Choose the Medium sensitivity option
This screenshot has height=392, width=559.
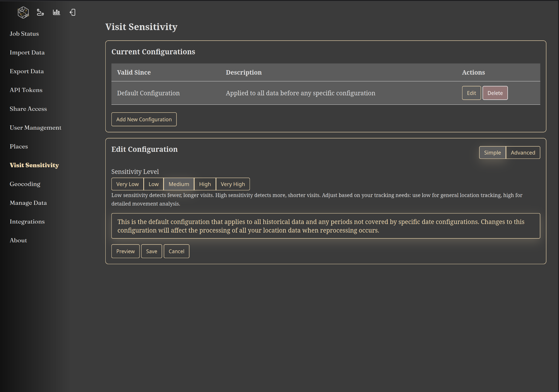[x=179, y=184]
